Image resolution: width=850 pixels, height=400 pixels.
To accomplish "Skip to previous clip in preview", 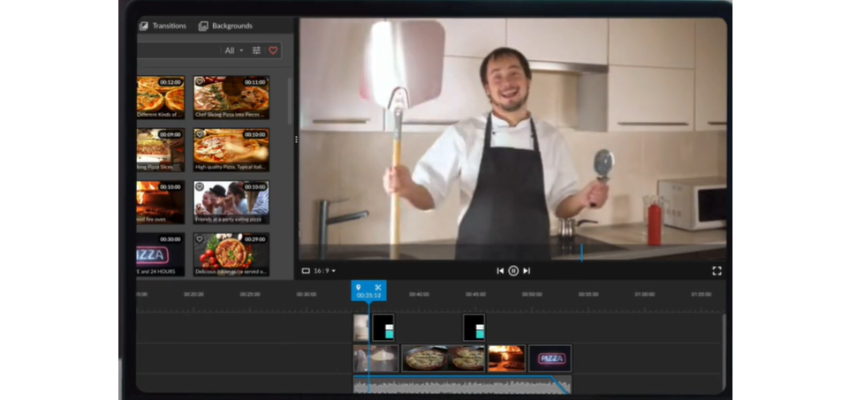I will [x=500, y=271].
